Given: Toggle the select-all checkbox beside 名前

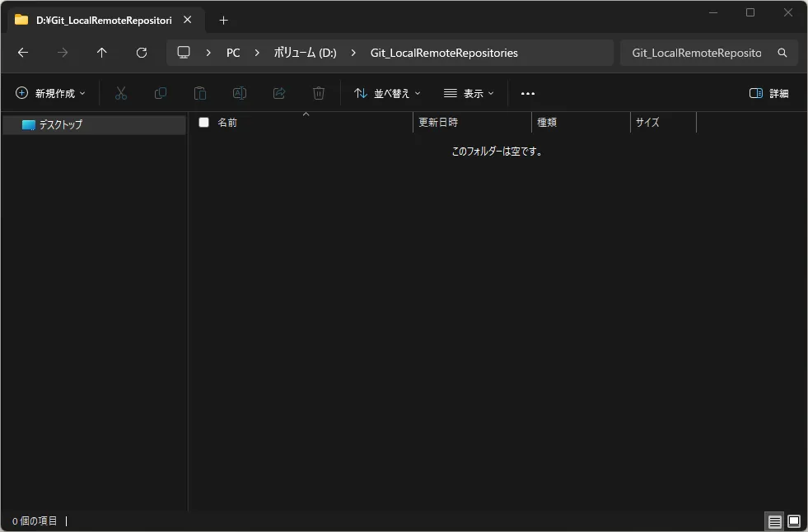Looking at the screenshot, I should click(204, 122).
